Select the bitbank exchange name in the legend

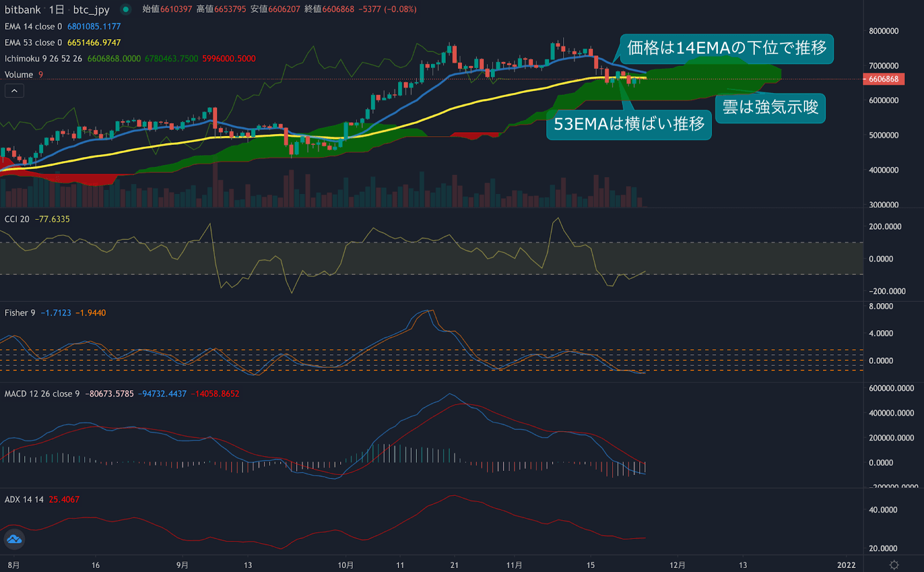point(22,9)
